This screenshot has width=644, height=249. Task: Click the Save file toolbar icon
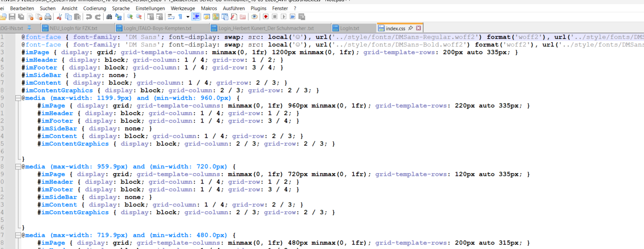(x=12, y=17)
